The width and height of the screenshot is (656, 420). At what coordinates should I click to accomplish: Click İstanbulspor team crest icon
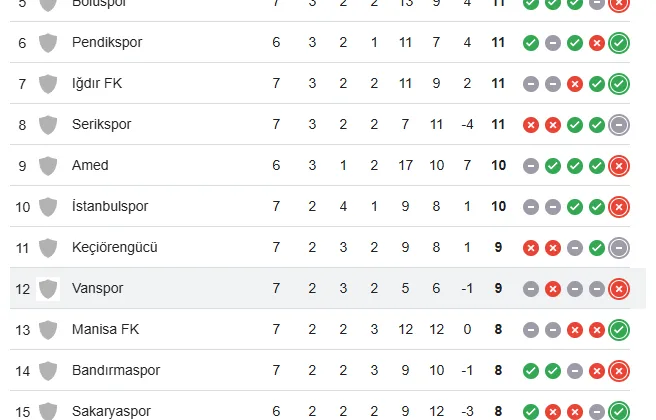(47, 206)
